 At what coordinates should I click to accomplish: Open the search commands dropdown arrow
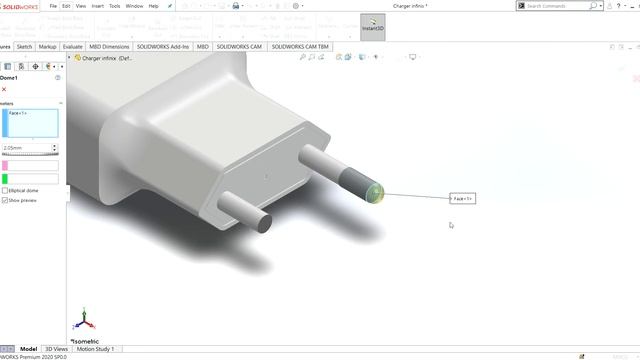pos(600,6)
